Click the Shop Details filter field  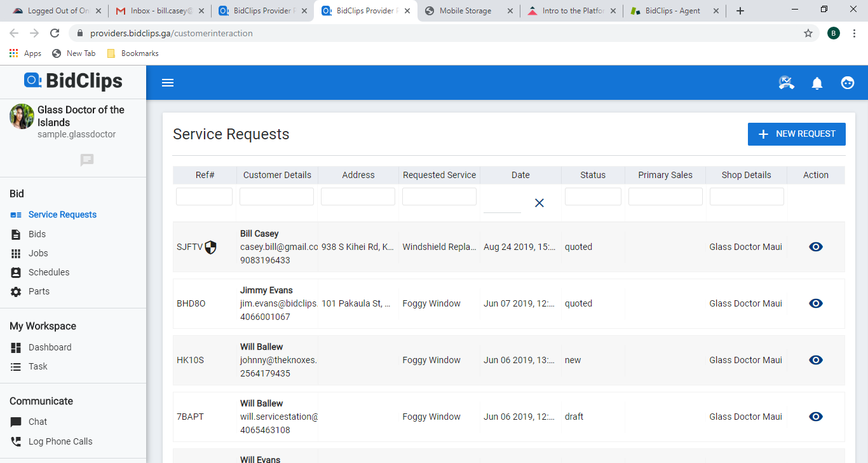747,197
